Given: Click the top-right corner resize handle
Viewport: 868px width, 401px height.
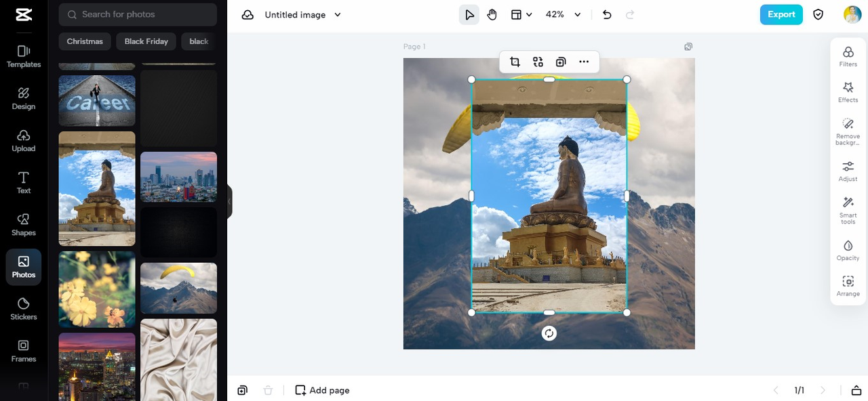Looking at the screenshot, I should (x=627, y=79).
